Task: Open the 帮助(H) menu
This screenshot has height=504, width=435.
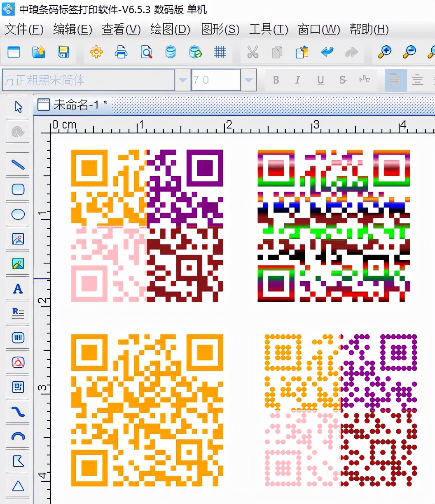Action: click(369, 29)
